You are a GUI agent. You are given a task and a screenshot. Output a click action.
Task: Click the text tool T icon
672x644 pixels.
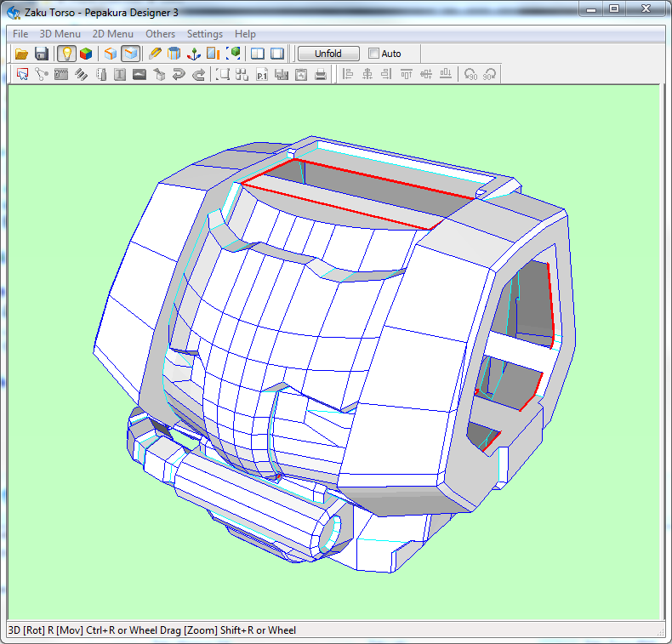click(119, 75)
